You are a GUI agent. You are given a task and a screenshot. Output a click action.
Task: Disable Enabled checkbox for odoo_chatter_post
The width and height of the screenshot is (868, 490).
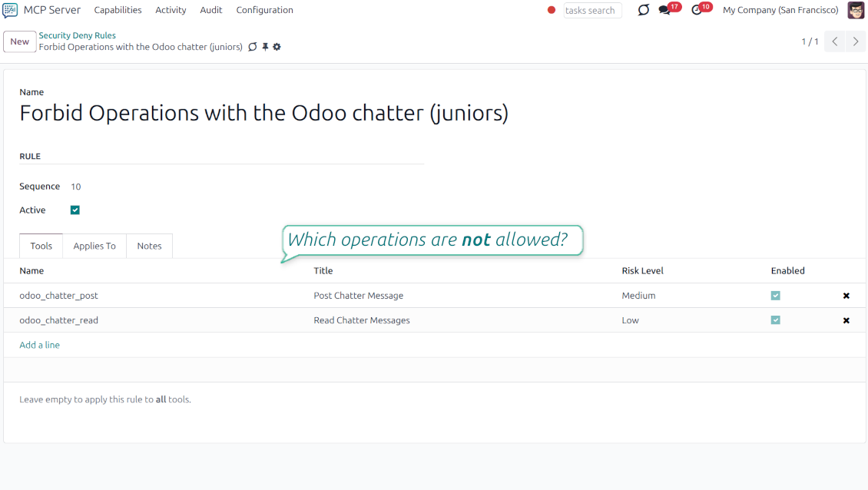point(775,295)
